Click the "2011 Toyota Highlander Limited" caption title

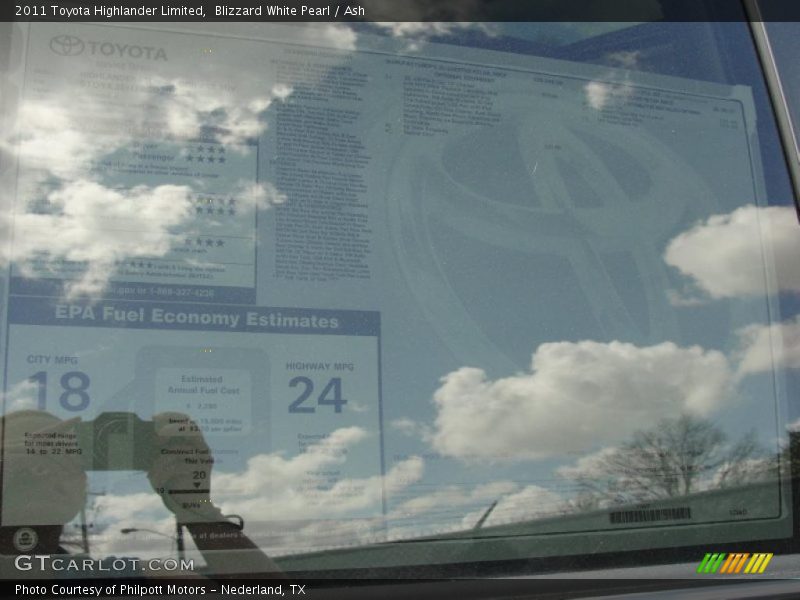tap(110, 10)
